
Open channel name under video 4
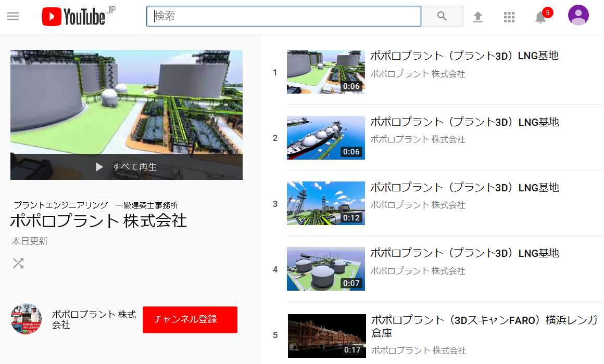point(418,271)
